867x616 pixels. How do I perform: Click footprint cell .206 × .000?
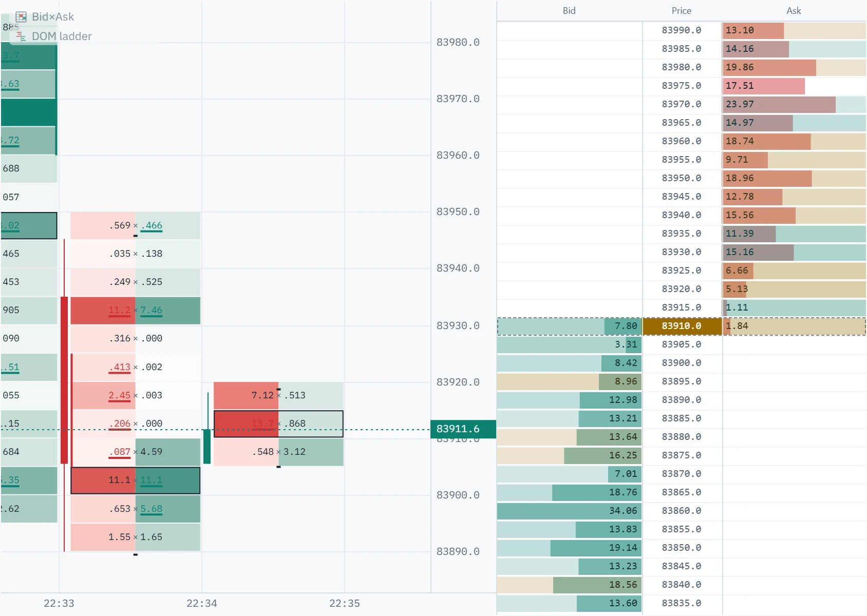[136, 423]
